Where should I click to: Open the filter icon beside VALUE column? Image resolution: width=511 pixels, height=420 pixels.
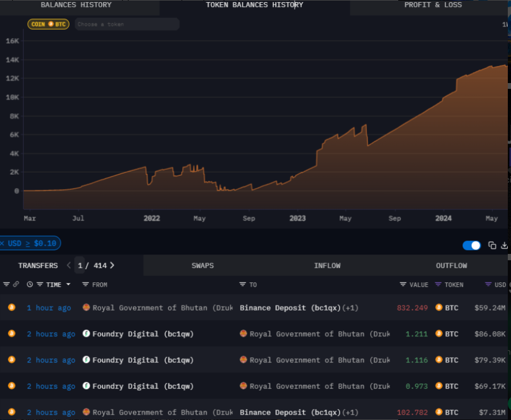click(x=403, y=284)
